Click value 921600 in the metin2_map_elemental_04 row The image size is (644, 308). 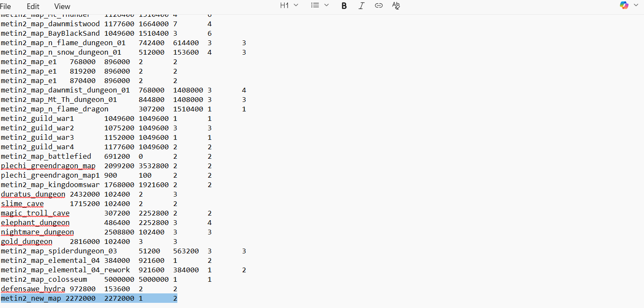152,260
